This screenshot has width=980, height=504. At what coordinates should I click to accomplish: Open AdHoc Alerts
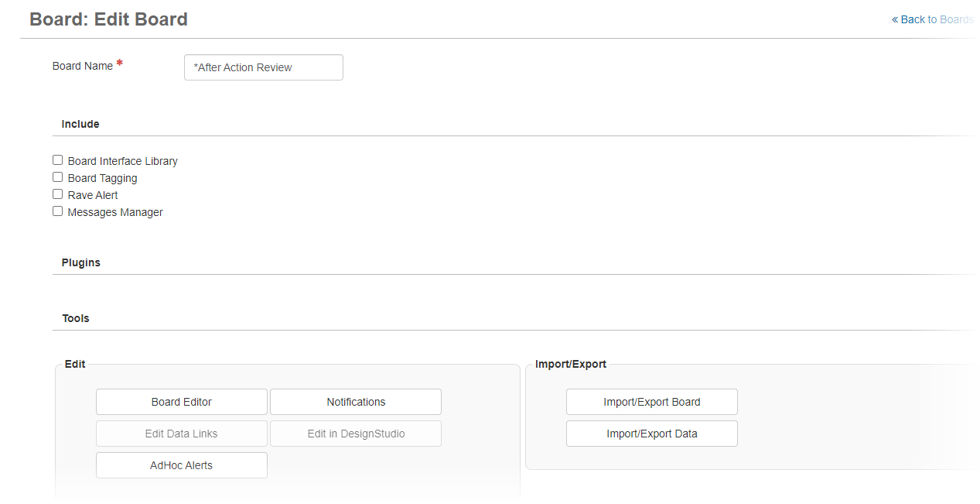[182, 465]
